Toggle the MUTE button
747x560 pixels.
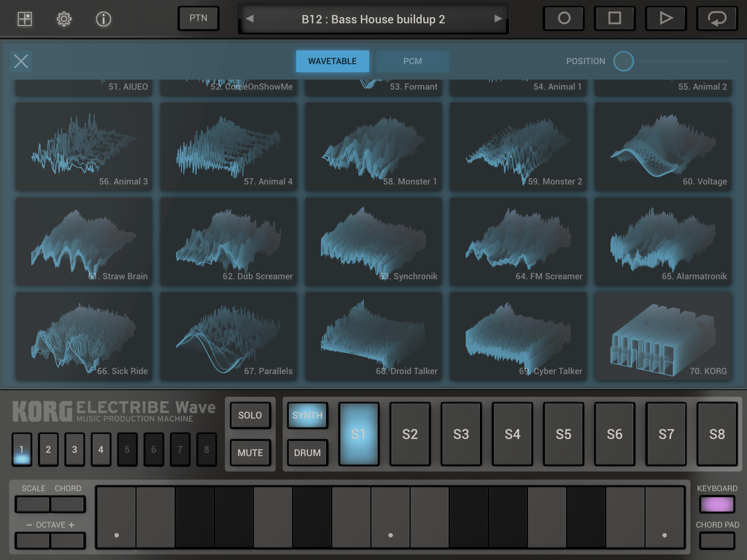point(250,453)
